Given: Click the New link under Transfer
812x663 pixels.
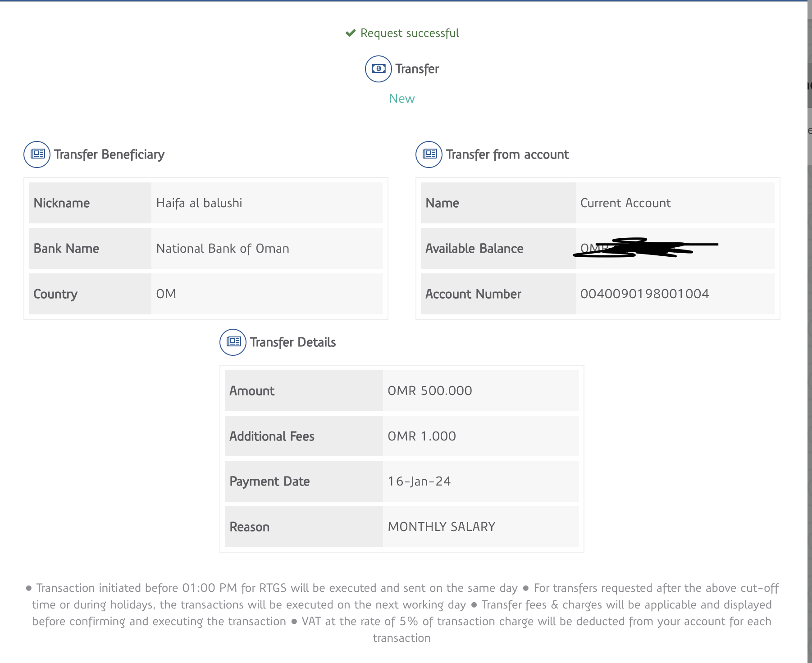Looking at the screenshot, I should [401, 99].
